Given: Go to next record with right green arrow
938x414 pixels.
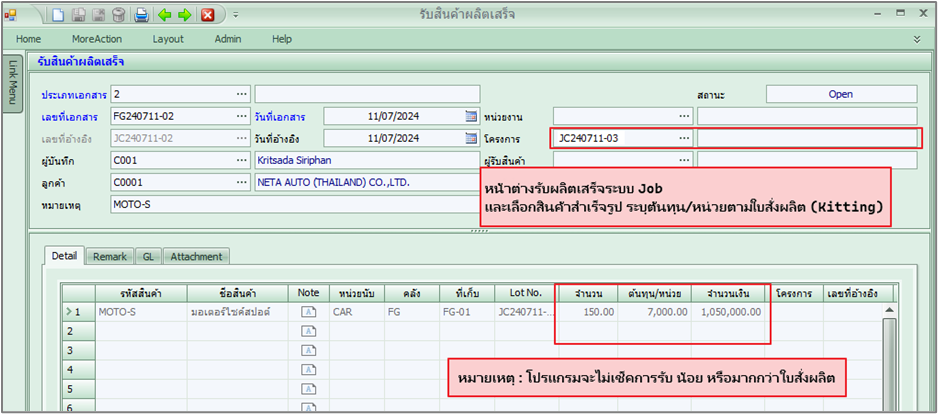Looking at the screenshot, I should click(184, 14).
